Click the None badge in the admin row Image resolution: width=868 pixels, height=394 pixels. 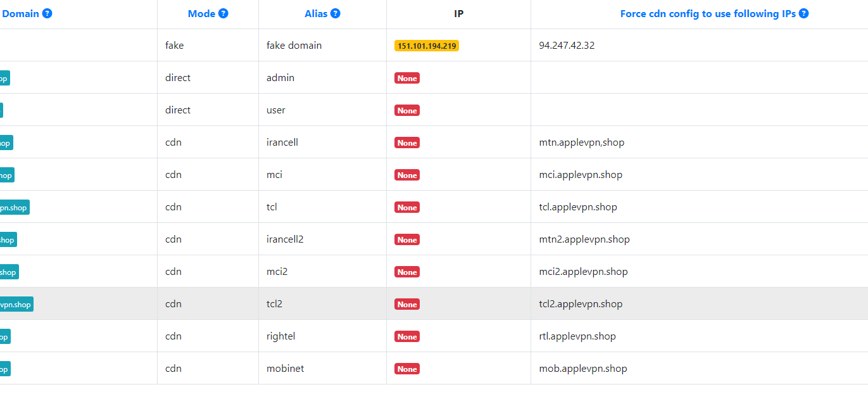[407, 78]
